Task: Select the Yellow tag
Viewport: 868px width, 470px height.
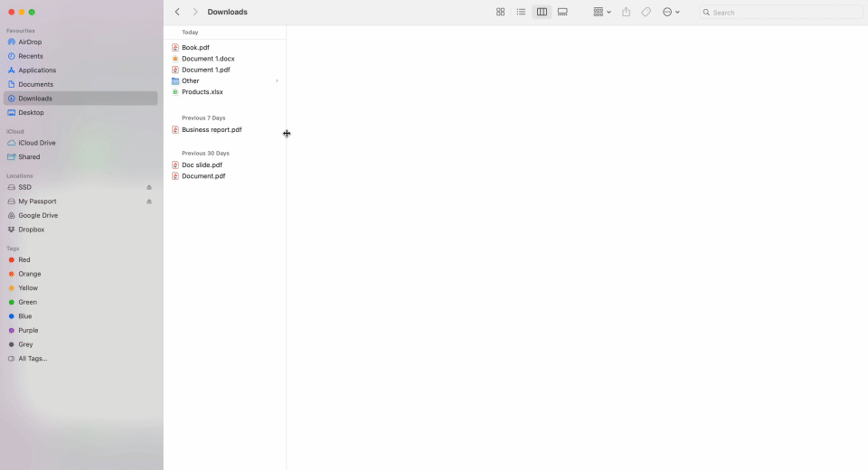Action: coord(80,287)
